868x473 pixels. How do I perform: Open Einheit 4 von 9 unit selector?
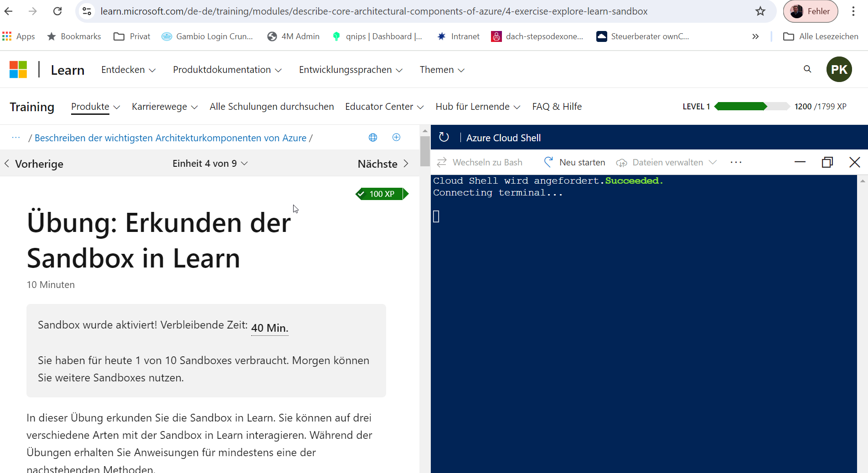(210, 164)
